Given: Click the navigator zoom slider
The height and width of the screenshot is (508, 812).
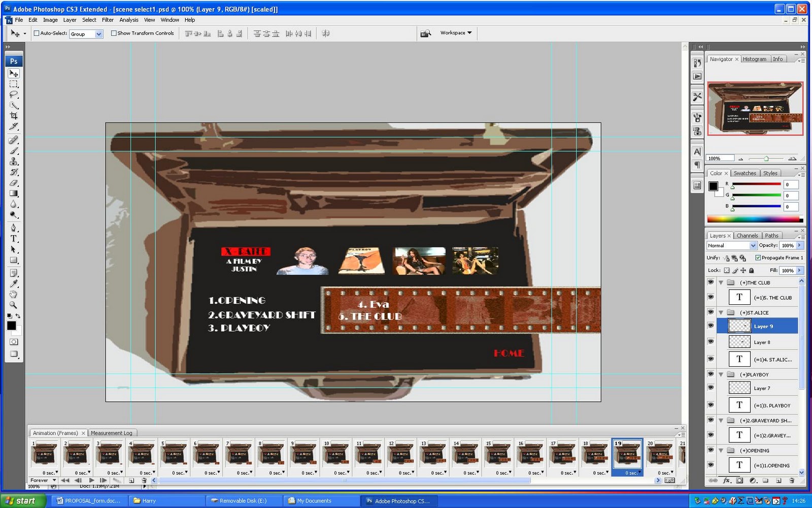Looking at the screenshot, I should [x=766, y=158].
